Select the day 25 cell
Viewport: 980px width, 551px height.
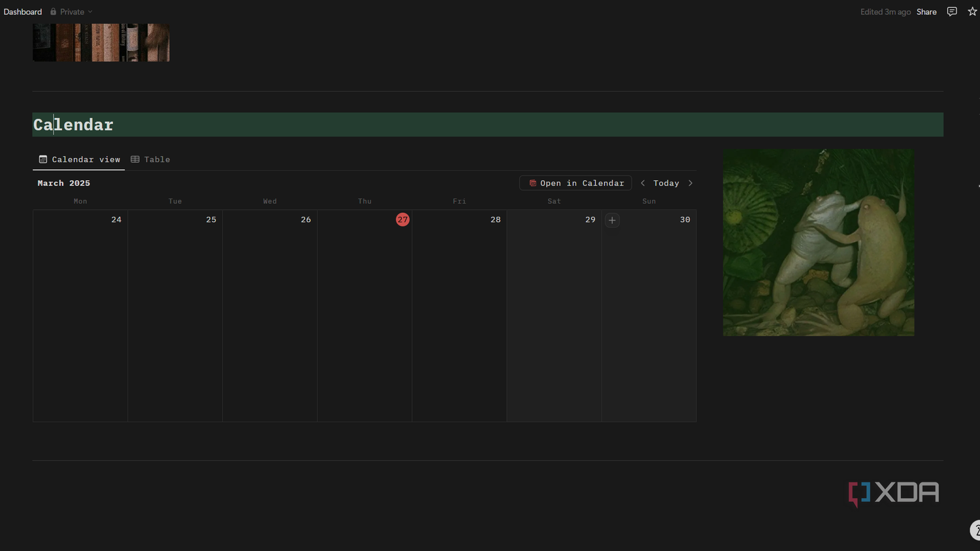[x=175, y=316]
